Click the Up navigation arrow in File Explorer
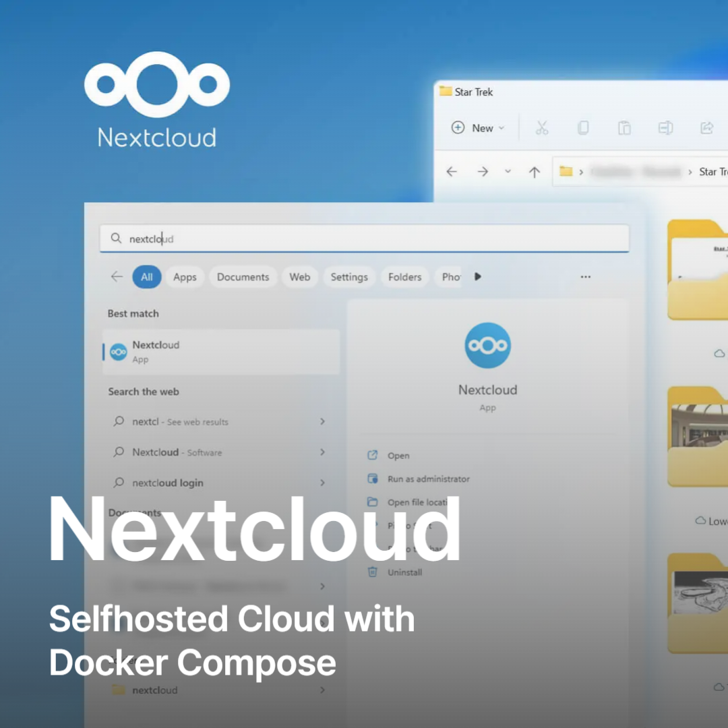728x728 pixels. [x=534, y=171]
